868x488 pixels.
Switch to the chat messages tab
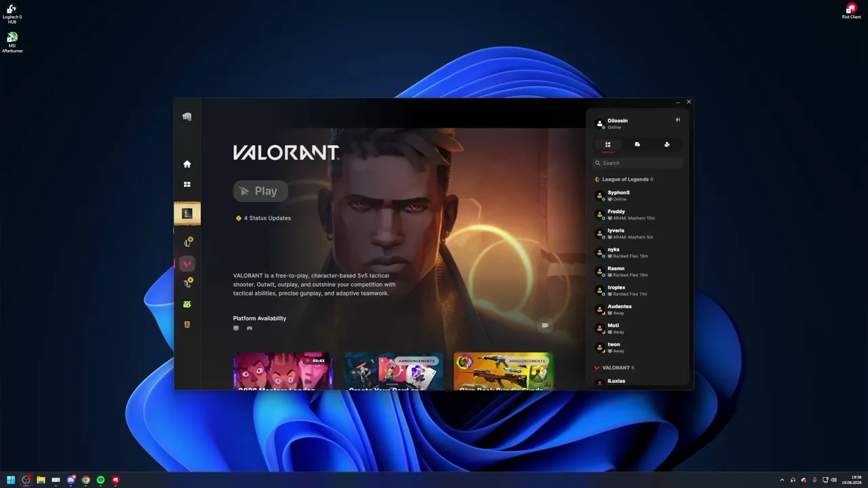pyautogui.click(x=637, y=144)
